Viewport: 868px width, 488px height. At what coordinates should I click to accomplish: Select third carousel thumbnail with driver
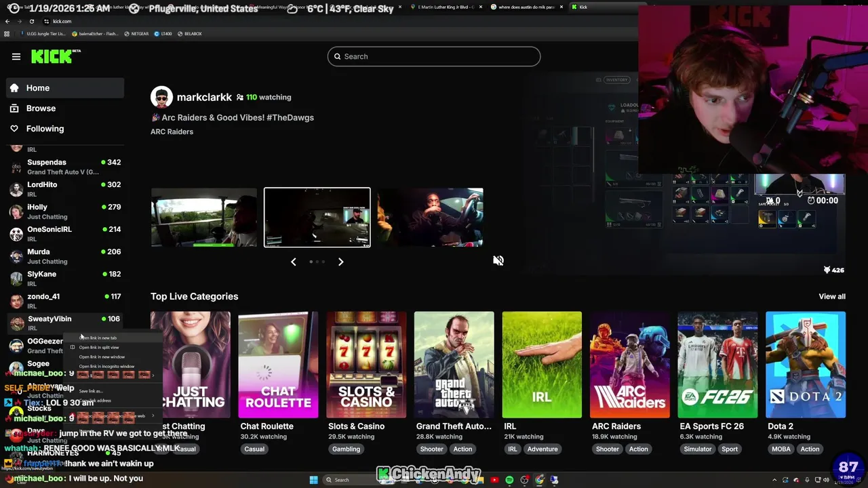click(x=430, y=218)
